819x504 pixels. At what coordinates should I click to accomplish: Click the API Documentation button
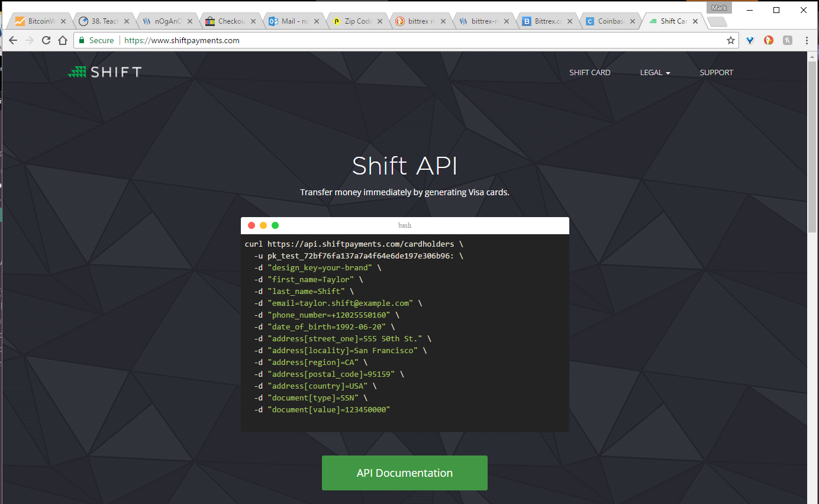click(405, 473)
